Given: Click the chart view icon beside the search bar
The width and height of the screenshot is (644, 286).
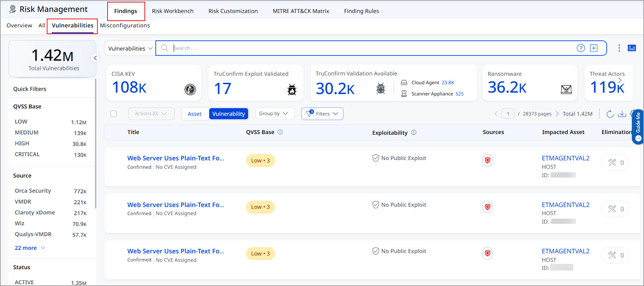Looking at the screenshot, I should click(x=632, y=48).
